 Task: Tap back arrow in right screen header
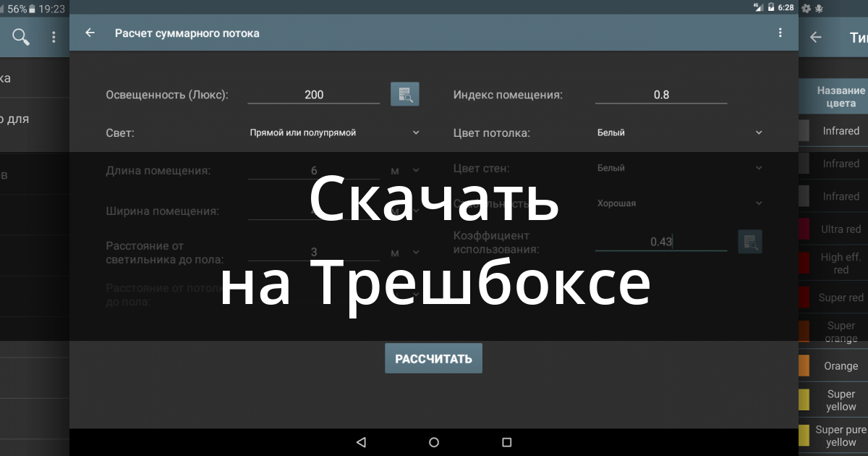point(816,37)
